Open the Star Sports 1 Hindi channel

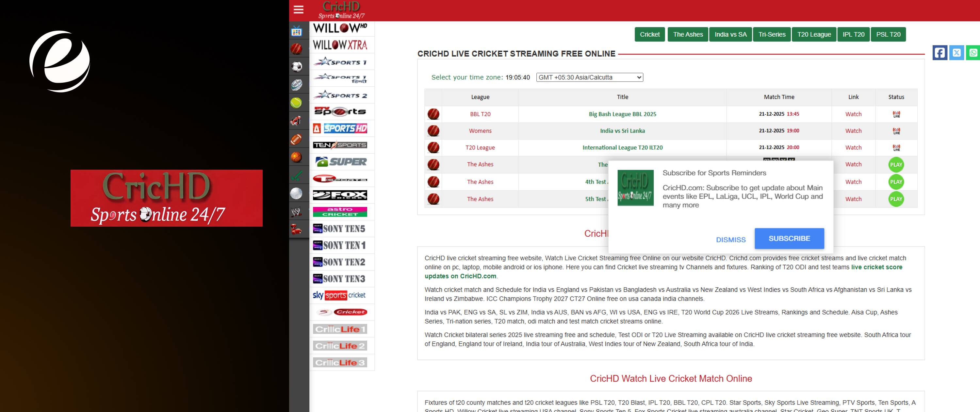point(340,78)
